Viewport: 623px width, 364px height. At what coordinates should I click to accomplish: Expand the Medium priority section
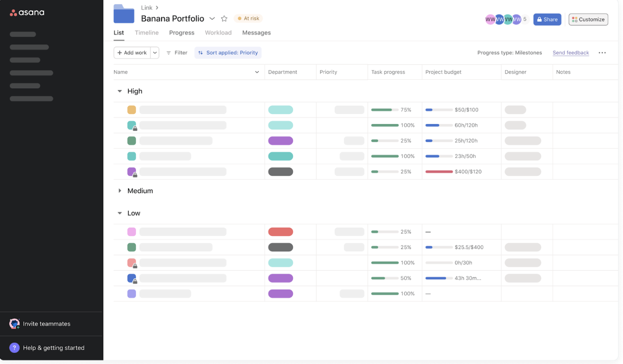click(x=120, y=191)
